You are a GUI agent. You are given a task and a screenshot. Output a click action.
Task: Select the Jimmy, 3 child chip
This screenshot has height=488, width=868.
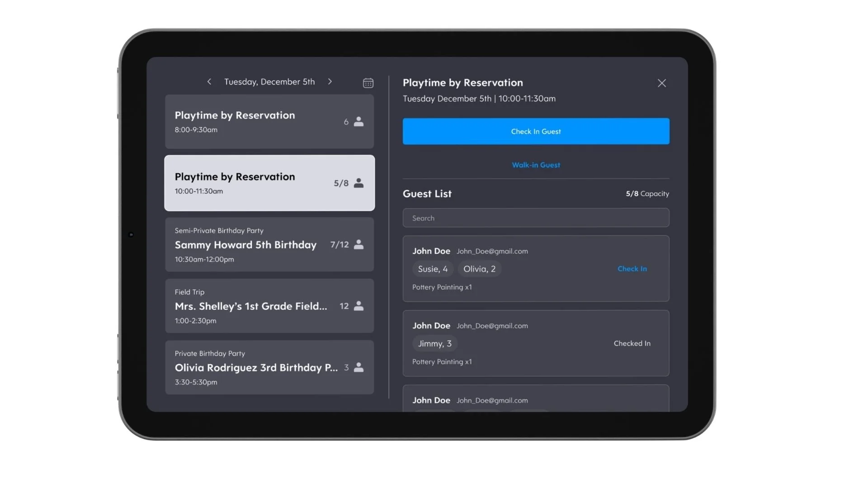point(434,344)
